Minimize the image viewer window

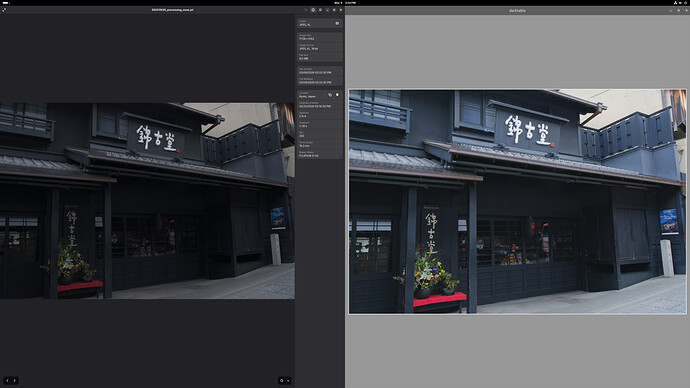pyautogui.click(x=327, y=10)
